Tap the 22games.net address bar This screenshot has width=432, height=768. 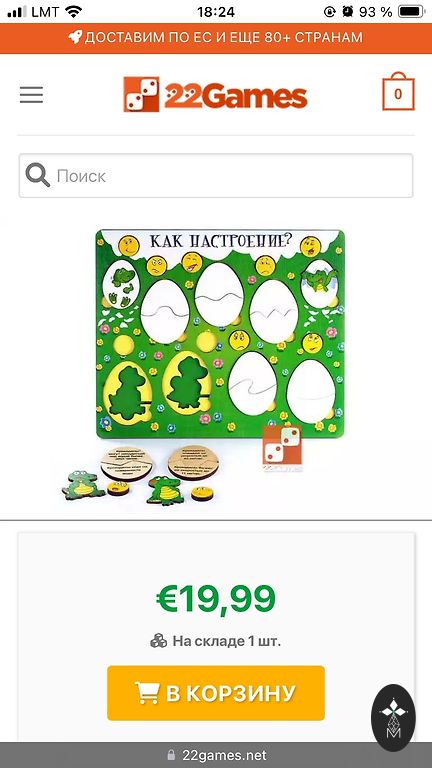(x=216, y=755)
